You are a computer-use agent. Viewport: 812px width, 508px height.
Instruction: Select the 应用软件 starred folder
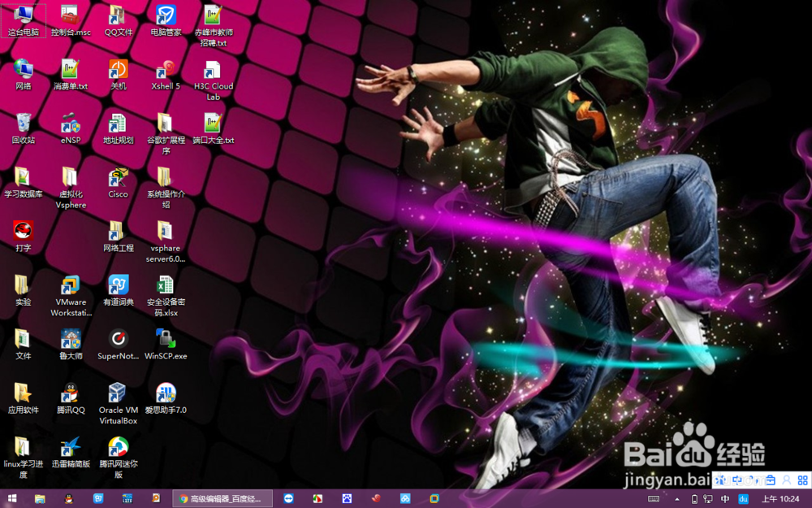24,398
